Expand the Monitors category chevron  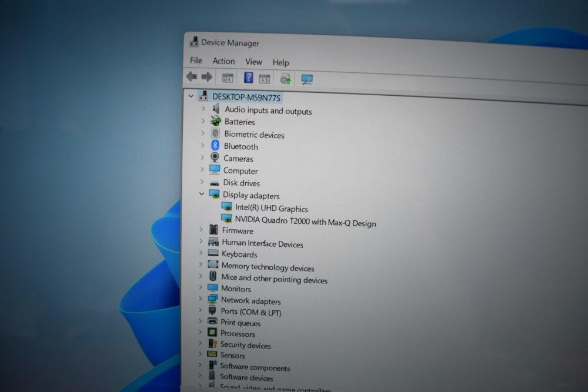[201, 287]
